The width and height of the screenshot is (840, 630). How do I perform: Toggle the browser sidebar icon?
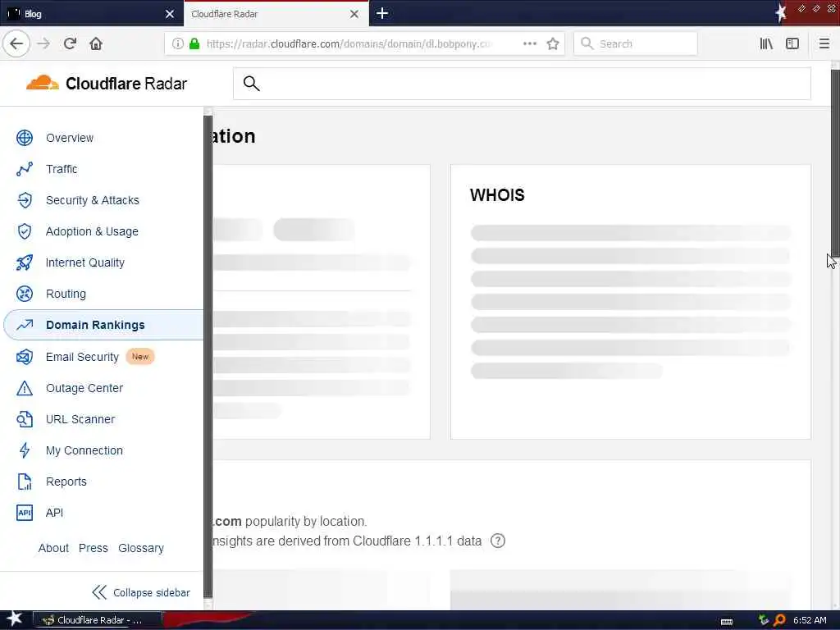(x=792, y=43)
